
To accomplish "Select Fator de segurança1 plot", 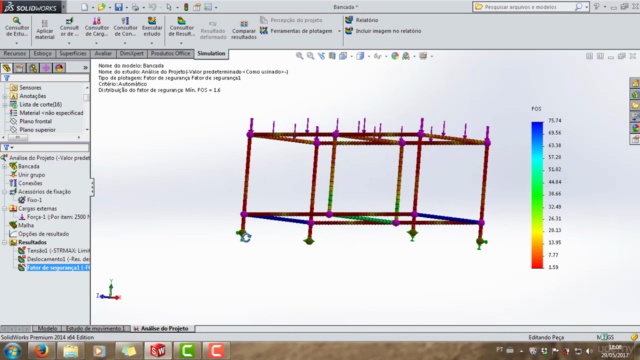I will [54, 268].
